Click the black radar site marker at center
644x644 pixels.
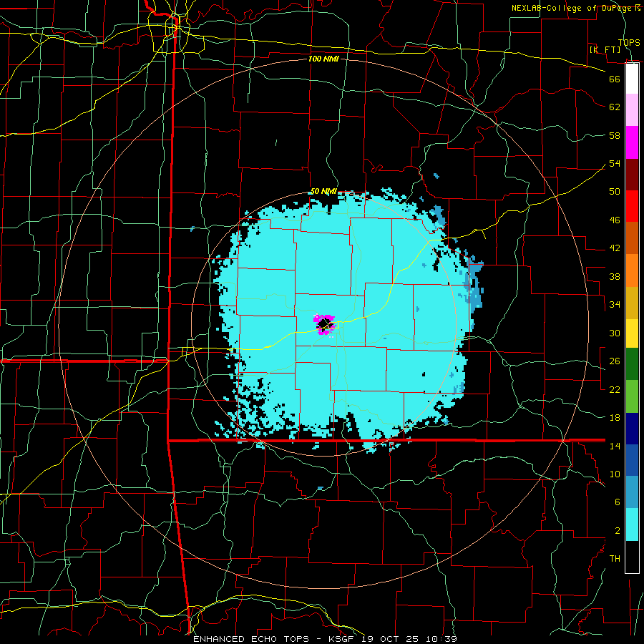326,324
